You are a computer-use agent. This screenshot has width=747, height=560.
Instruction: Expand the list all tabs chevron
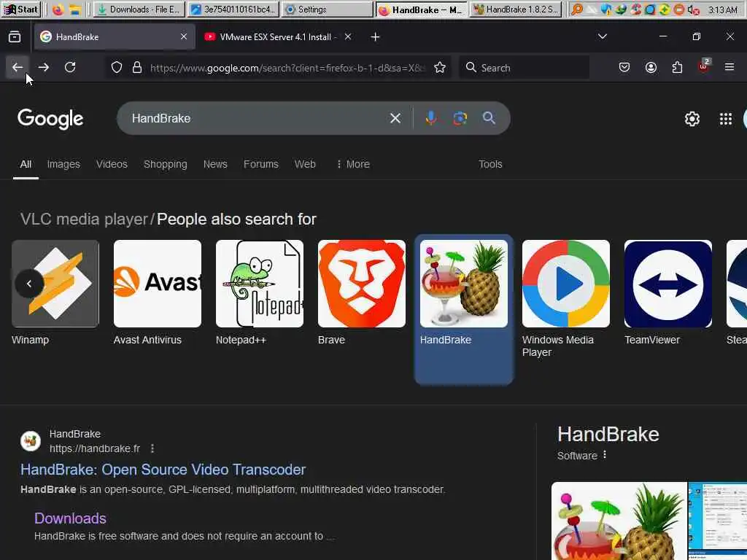[602, 36]
